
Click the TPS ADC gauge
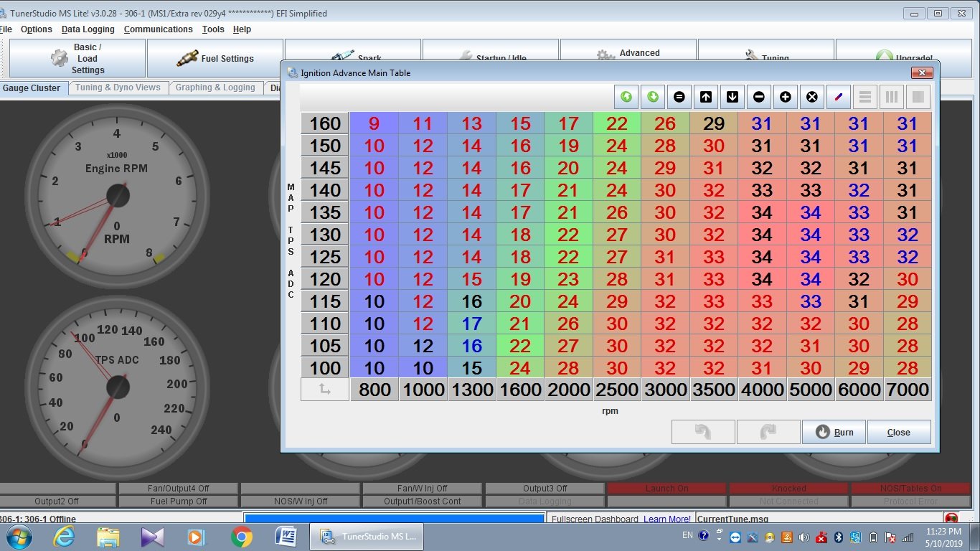click(x=117, y=387)
